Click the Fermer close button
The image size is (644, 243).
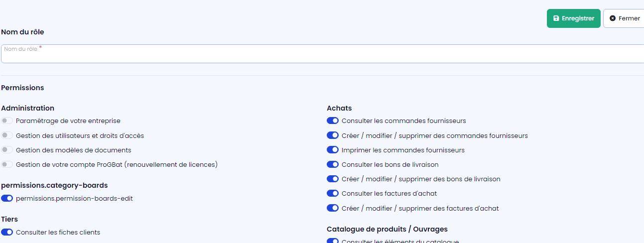click(x=624, y=18)
